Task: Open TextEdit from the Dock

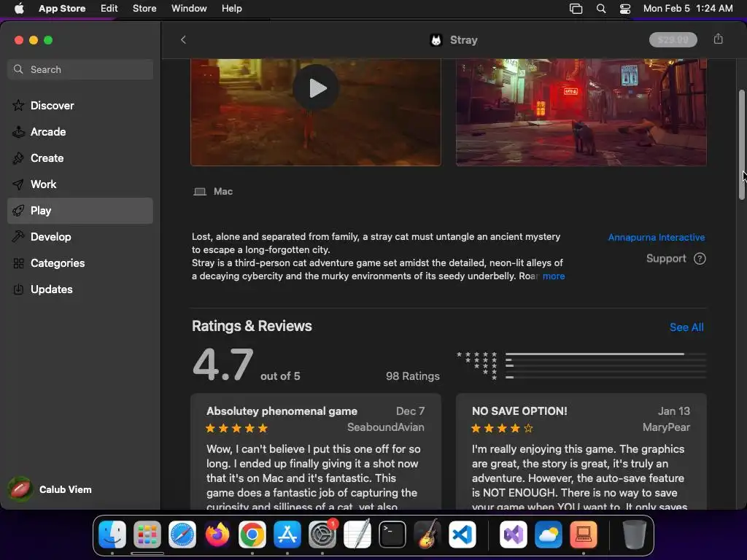Action: point(357,534)
